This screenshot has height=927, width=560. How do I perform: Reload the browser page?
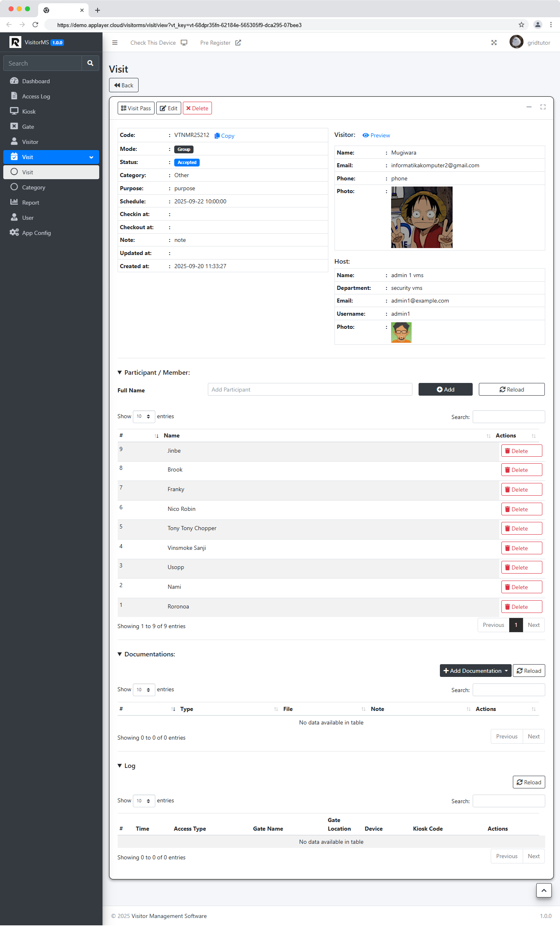(x=35, y=25)
